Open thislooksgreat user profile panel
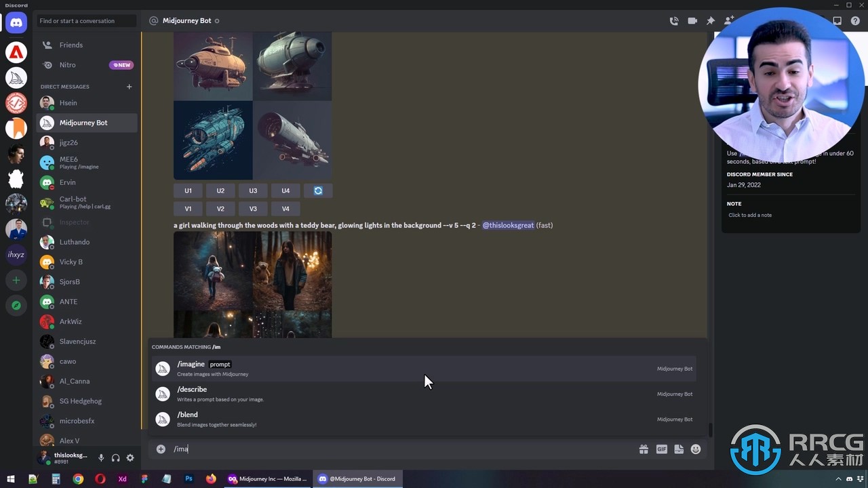 point(64,458)
